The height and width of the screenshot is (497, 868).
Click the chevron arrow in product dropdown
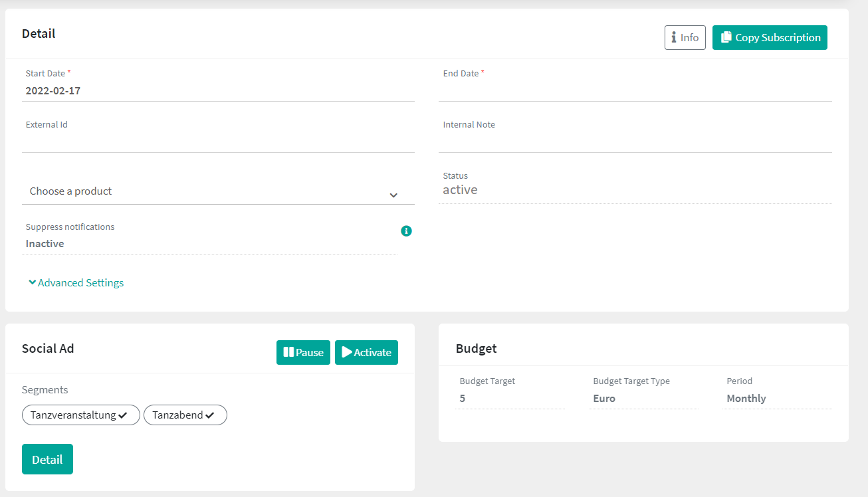(393, 195)
